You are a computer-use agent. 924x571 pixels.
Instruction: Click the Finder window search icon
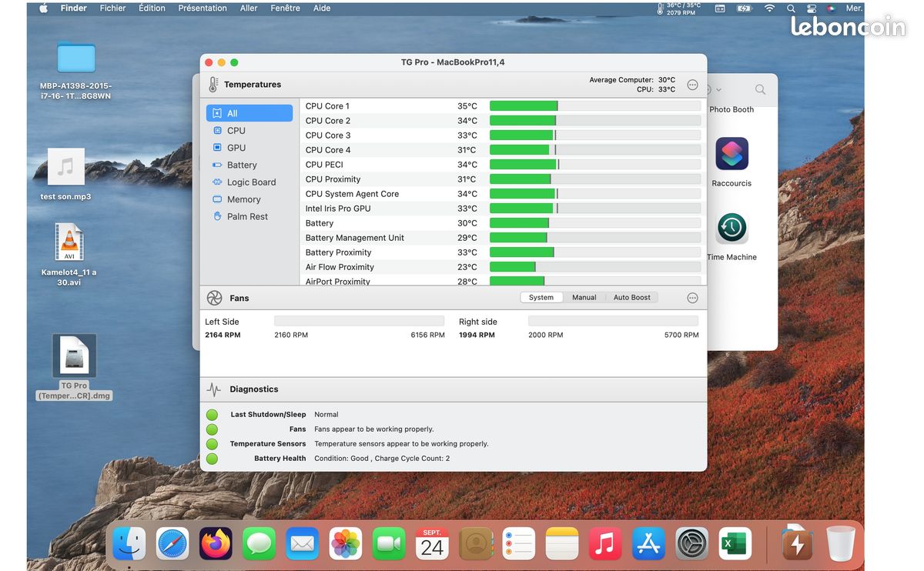[760, 90]
